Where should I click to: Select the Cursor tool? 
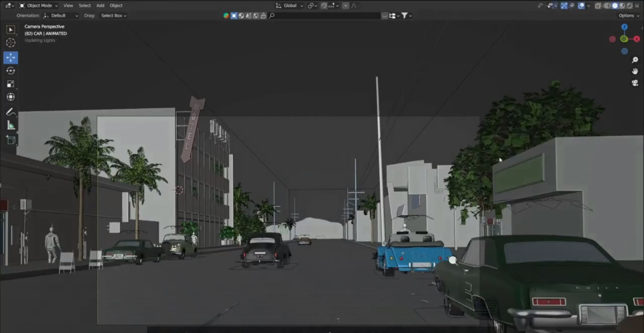[x=11, y=43]
